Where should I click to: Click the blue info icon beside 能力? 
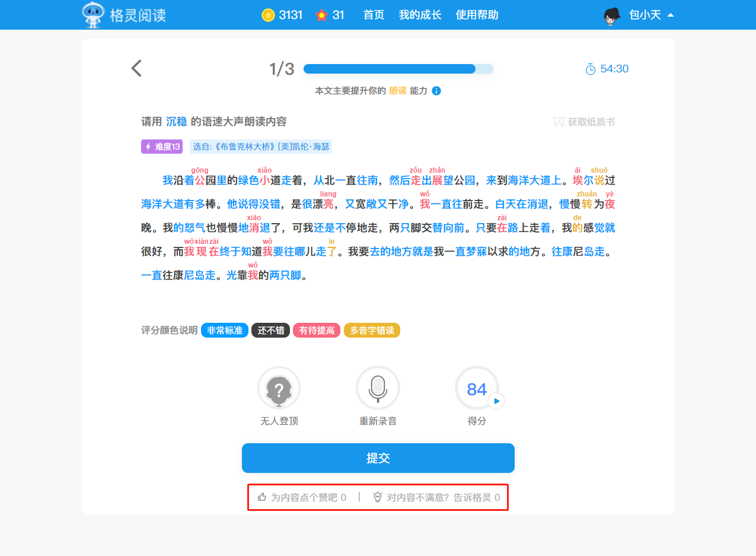[x=436, y=91]
